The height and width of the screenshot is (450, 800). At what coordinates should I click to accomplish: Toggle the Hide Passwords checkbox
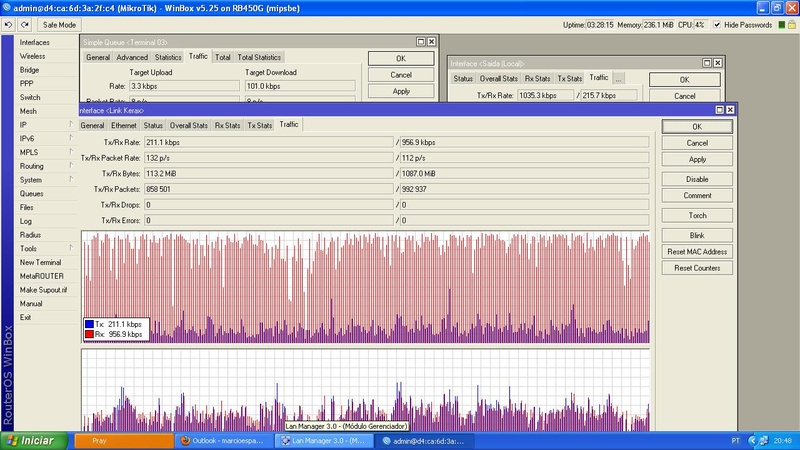click(717, 24)
